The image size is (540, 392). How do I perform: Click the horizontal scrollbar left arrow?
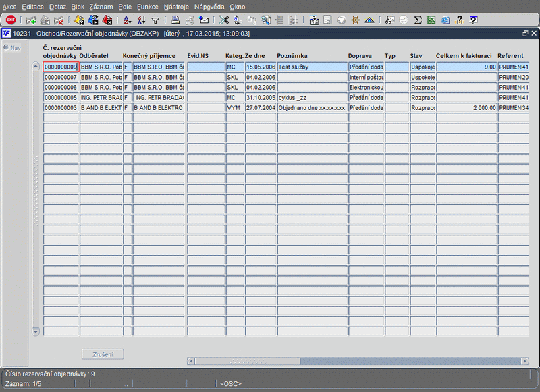tap(191, 361)
